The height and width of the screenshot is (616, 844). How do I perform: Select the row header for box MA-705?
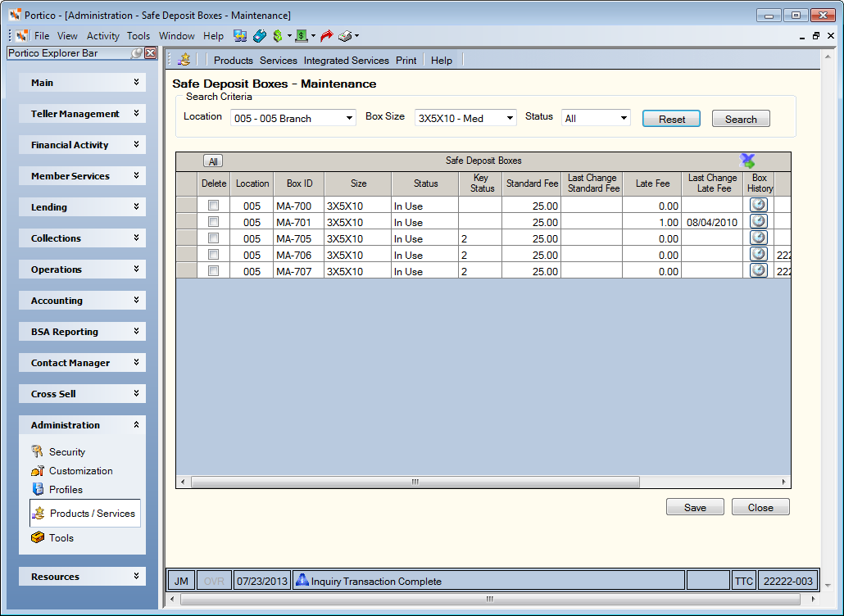[x=186, y=238]
